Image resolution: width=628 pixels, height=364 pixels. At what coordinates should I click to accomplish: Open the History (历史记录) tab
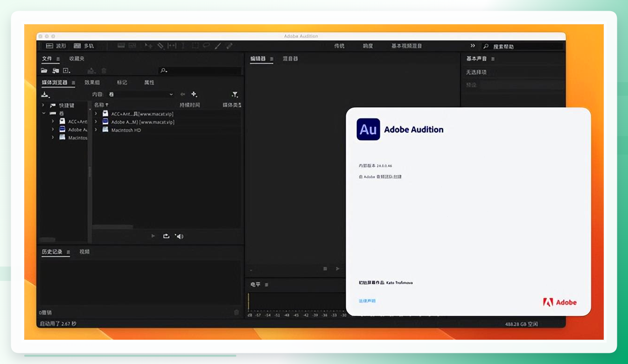point(52,252)
